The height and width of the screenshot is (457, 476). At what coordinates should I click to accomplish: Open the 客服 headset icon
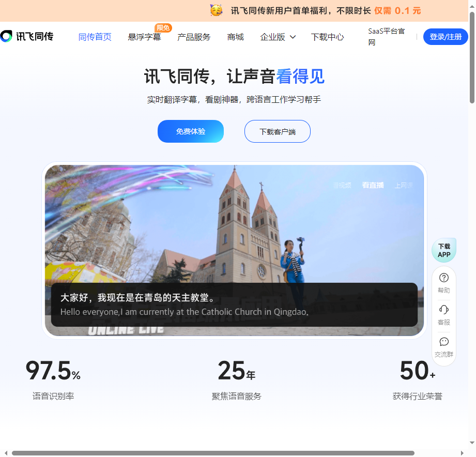[x=444, y=310]
